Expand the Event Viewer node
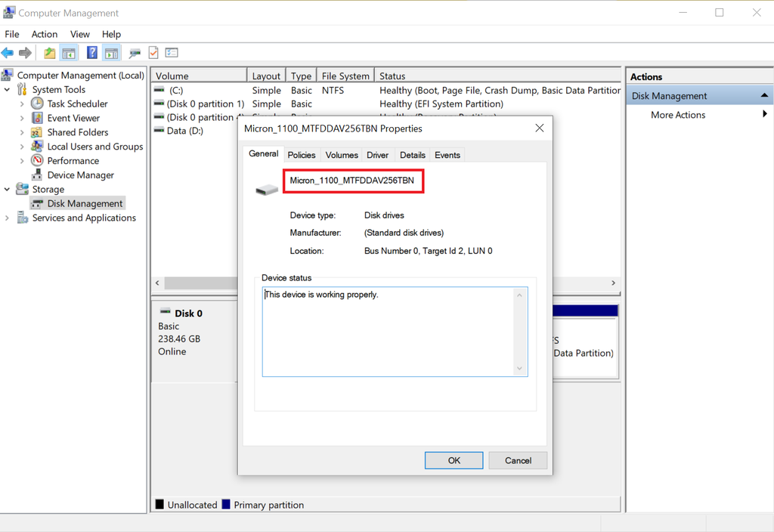The width and height of the screenshot is (774, 532). coord(22,119)
